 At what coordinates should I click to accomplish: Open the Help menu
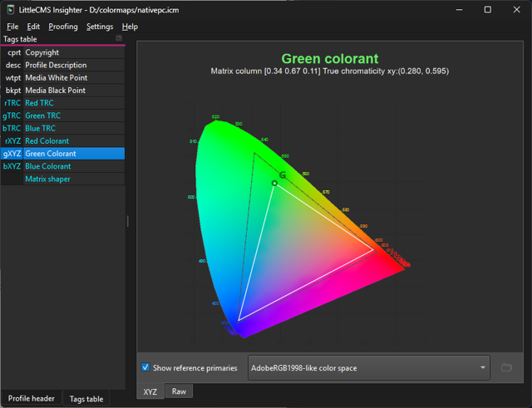[130, 27]
